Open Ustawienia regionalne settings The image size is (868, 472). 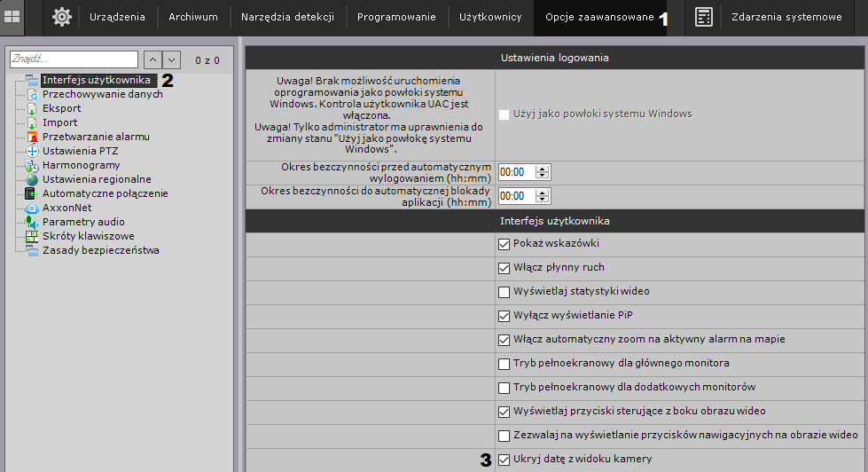coord(97,179)
